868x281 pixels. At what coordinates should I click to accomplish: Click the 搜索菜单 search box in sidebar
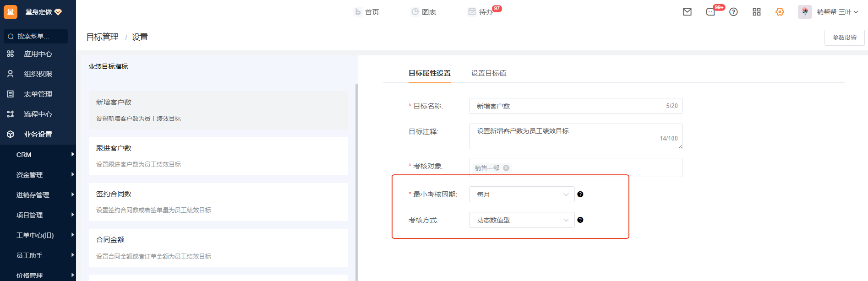pos(36,36)
